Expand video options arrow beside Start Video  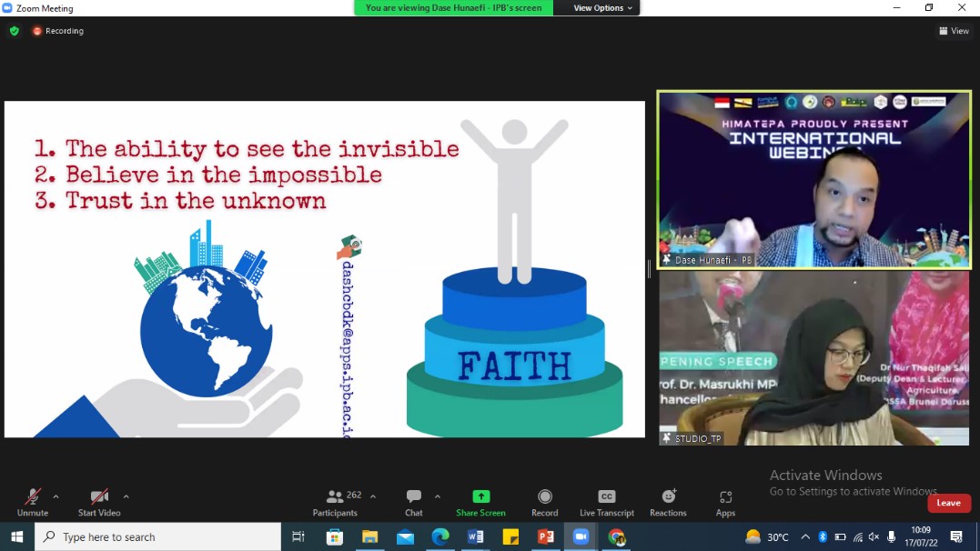126,496
